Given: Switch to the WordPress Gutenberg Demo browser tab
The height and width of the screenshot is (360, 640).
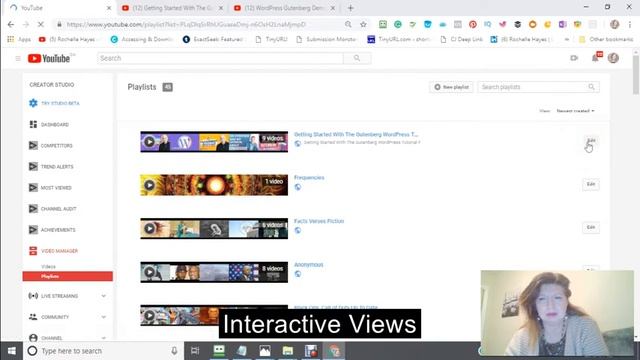Looking at the screenshot, I should [284, 8].
